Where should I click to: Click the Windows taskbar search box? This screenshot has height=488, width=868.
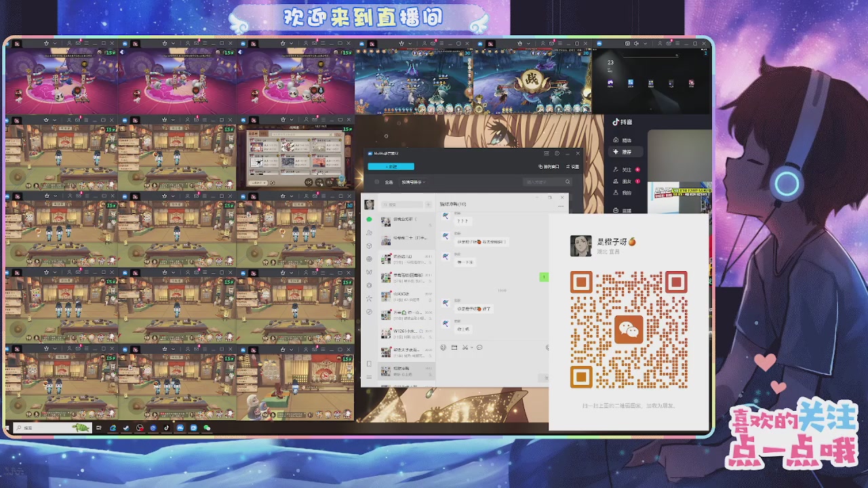click(x=52, y=428)
